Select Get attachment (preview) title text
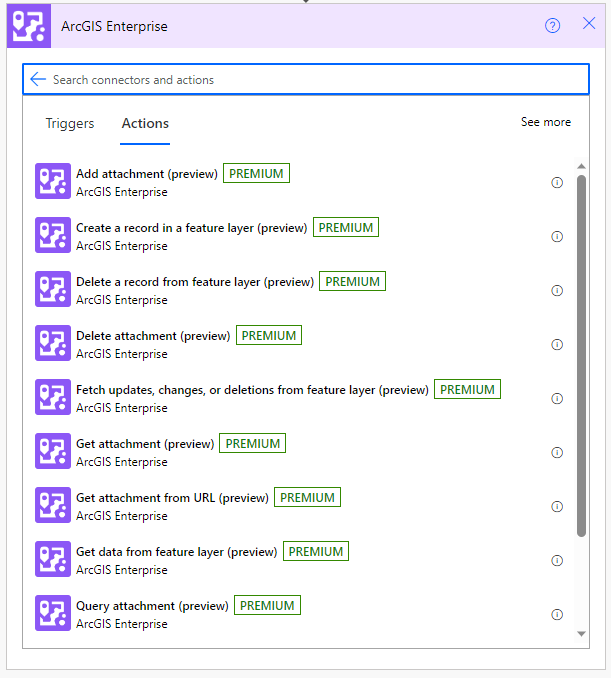Image resolution: width=611 pixels, height=678 pixels. [145, 444]
